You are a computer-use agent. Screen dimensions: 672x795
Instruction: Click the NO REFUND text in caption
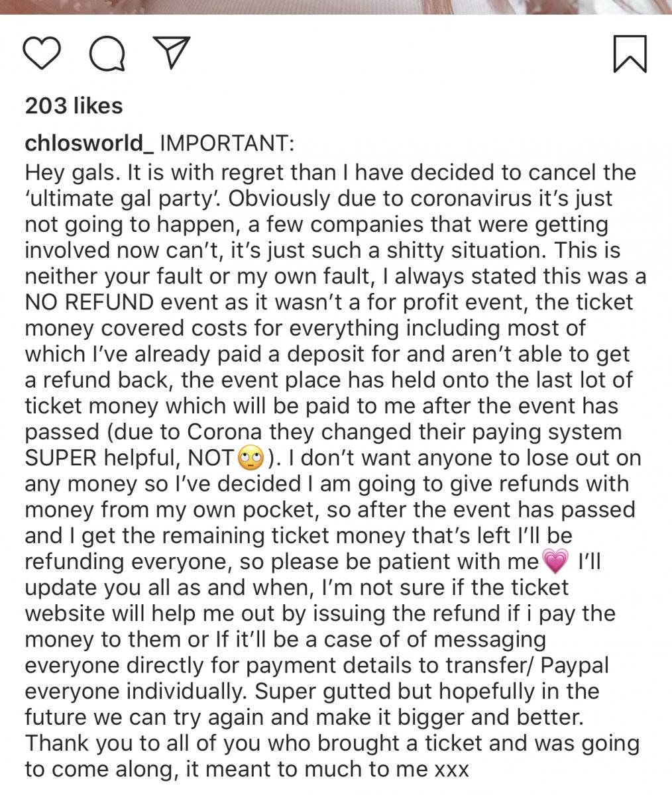[89, 302]
